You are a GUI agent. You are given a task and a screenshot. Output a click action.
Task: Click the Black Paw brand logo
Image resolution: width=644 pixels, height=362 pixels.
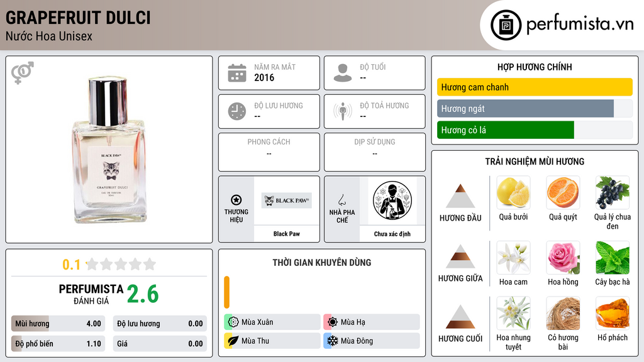click(287, 200)
